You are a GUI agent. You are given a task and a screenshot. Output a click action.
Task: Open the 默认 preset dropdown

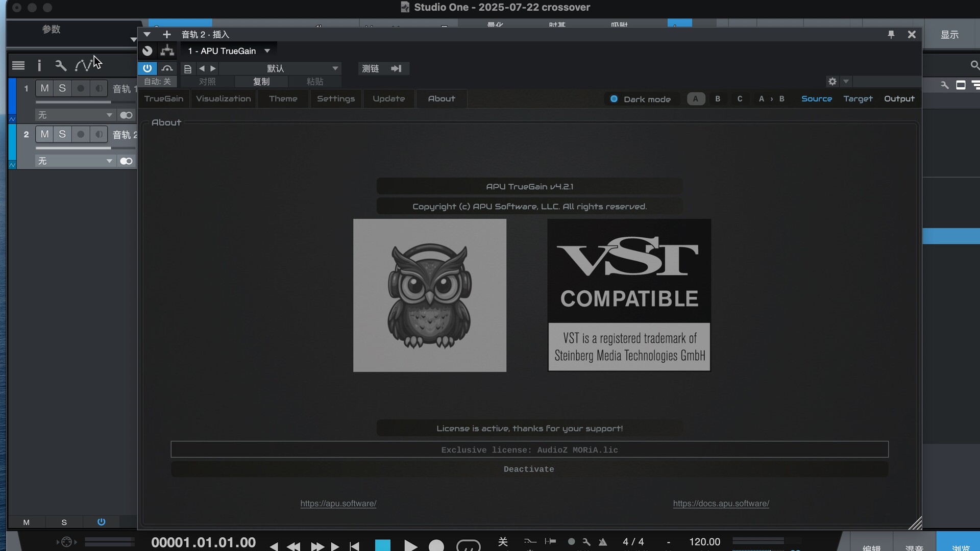[280, 68]
